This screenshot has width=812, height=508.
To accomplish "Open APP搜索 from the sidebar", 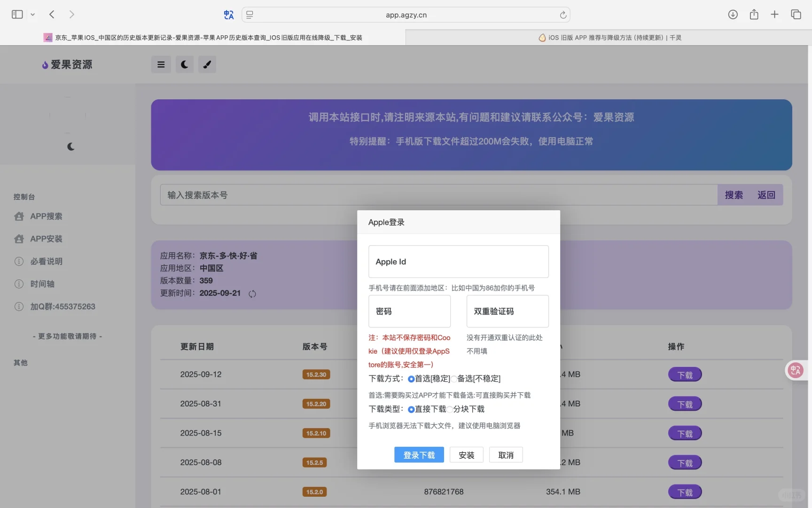I will 46,216.
